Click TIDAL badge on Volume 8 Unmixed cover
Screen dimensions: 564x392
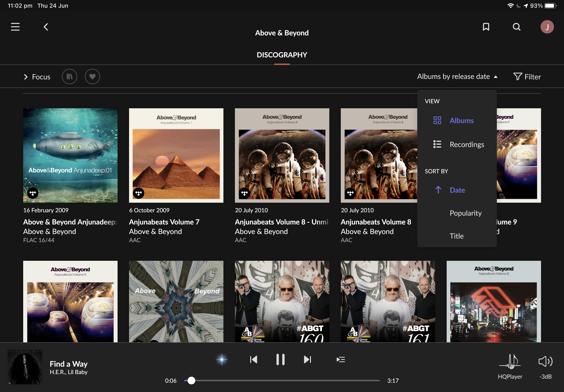[x=244, y=193]
